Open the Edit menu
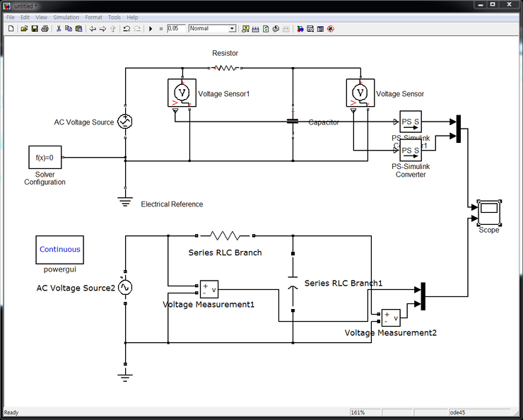 click(x=25, y=18)
